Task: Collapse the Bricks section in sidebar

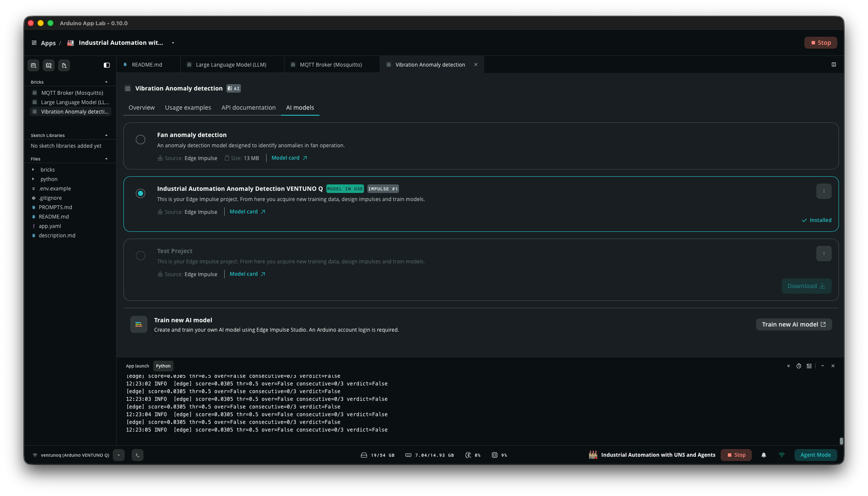Action: 106,82
